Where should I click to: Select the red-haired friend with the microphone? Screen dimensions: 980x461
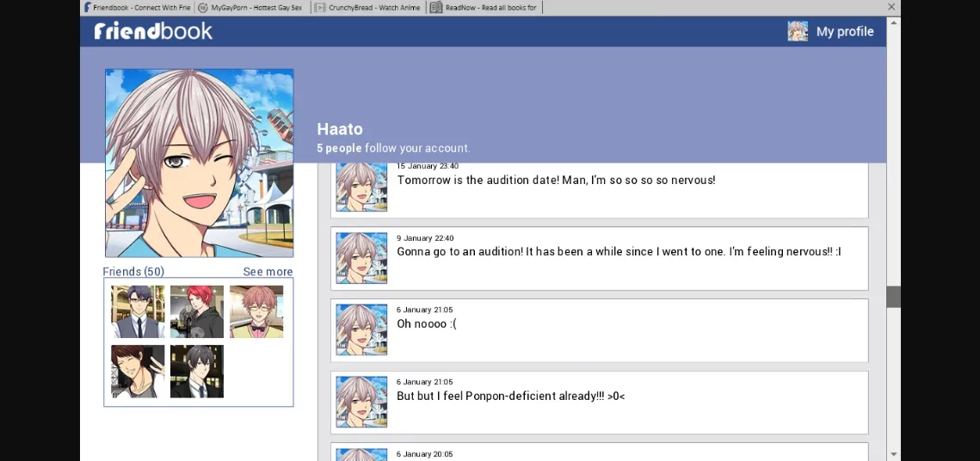tap(197, 312)
